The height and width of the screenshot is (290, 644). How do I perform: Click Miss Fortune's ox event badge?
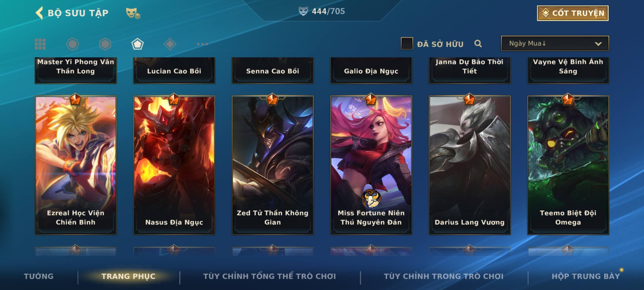click(371, 199)
